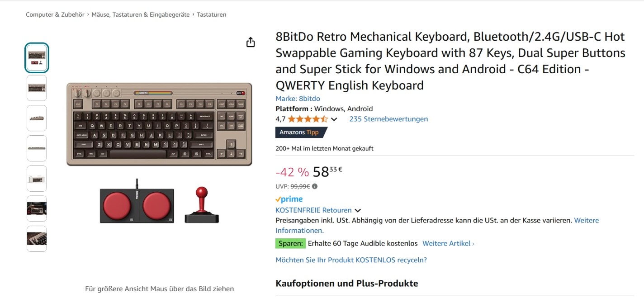Open Weitere Artikel chevron link
The image size is (644, 298).
(x=448, y=243)
